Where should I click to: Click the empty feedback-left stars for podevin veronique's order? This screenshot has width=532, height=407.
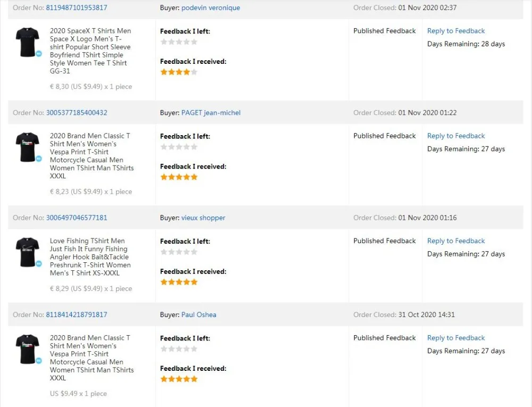(179, 41)
